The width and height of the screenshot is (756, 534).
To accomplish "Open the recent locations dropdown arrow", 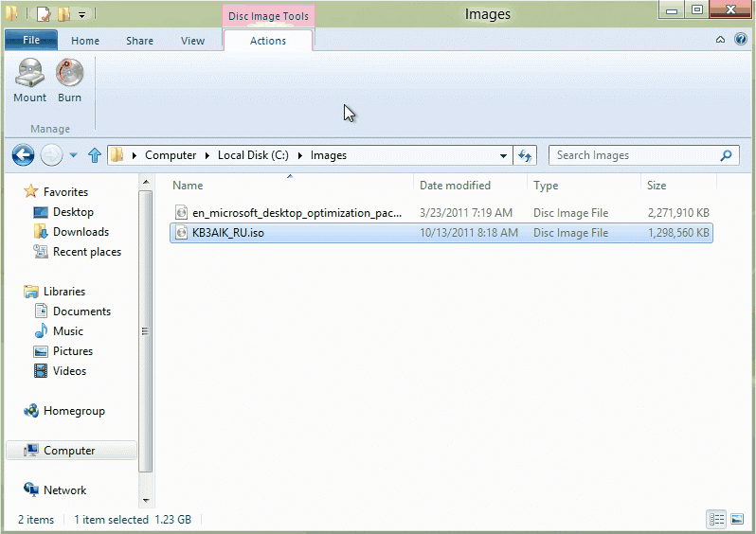I will click(x=73, y=155).
